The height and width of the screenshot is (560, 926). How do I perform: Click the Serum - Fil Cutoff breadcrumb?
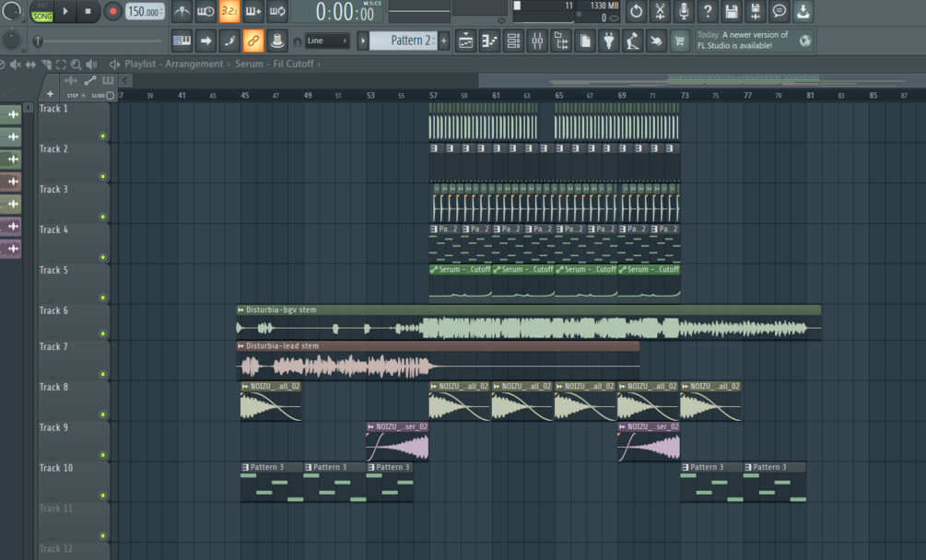point(274,64)
